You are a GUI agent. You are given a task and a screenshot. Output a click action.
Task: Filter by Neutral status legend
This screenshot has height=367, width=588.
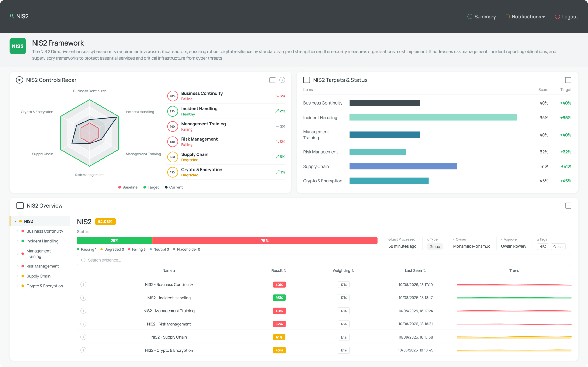[159, 249]
